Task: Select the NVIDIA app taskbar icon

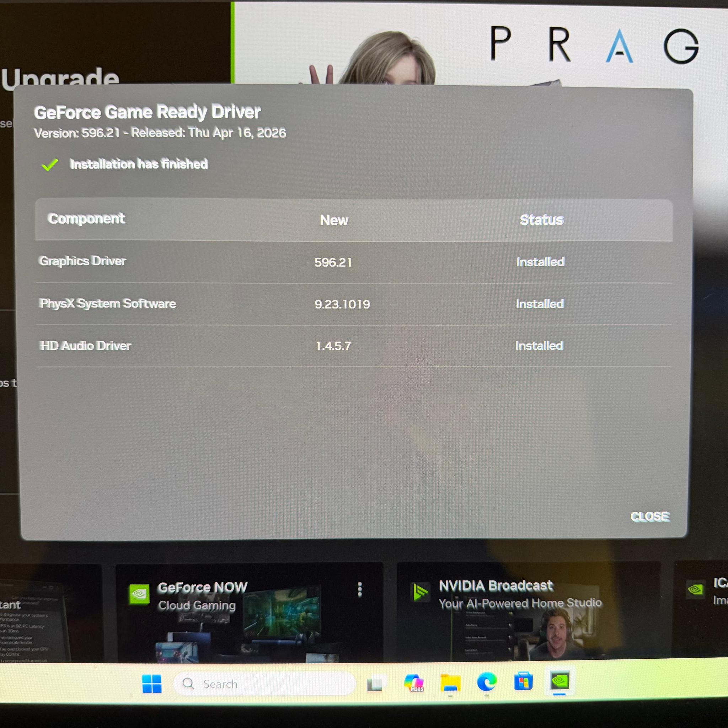Action: pos(560,680)
